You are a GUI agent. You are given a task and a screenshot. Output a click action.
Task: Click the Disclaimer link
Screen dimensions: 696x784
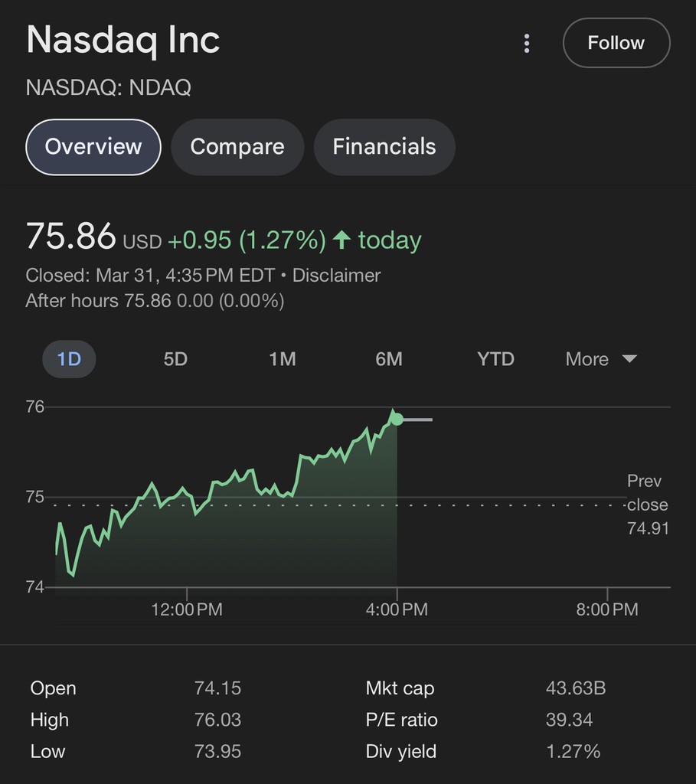click(x=336, y=276)
